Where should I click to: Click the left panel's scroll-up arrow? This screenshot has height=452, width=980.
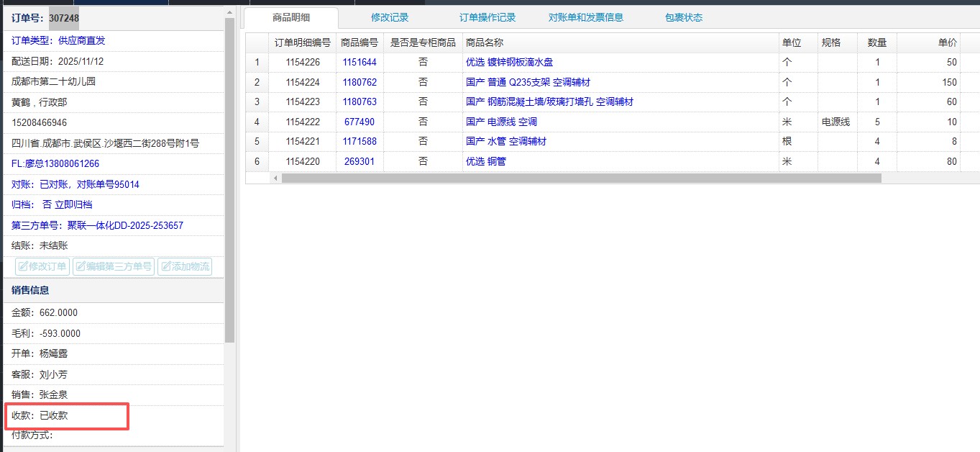click(229, 12)
